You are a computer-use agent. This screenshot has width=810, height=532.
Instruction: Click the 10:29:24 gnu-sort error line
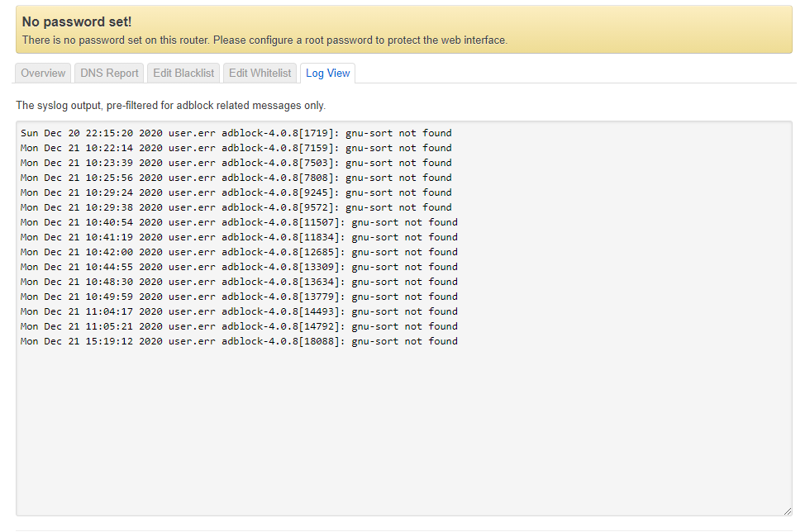[x=236, y=192]
